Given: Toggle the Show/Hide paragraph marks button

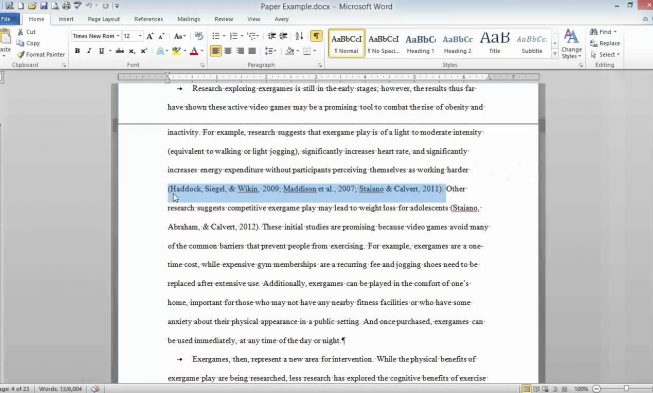Looking at the screenshot, I should pyautogui.click(x=316, y=36).
